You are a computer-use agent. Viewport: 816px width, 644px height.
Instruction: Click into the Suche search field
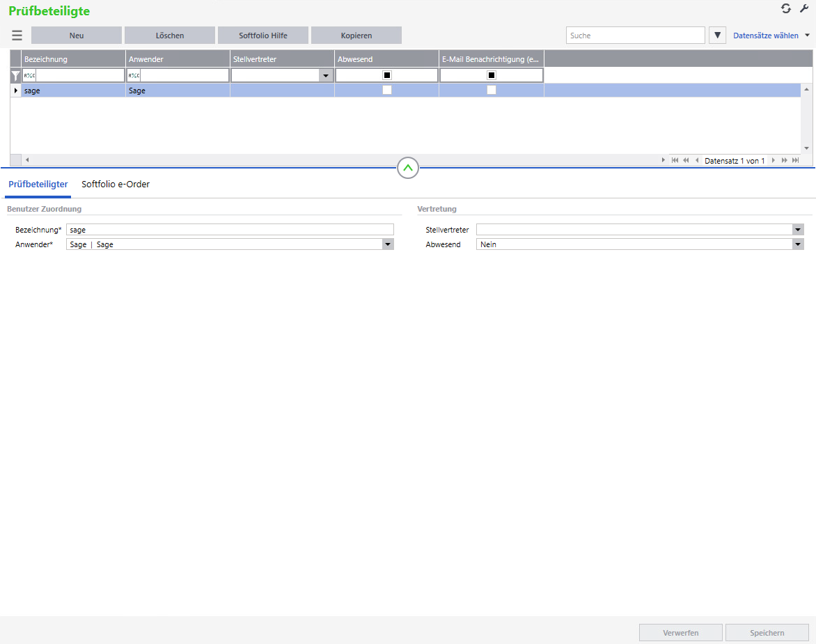coord(635,36)
